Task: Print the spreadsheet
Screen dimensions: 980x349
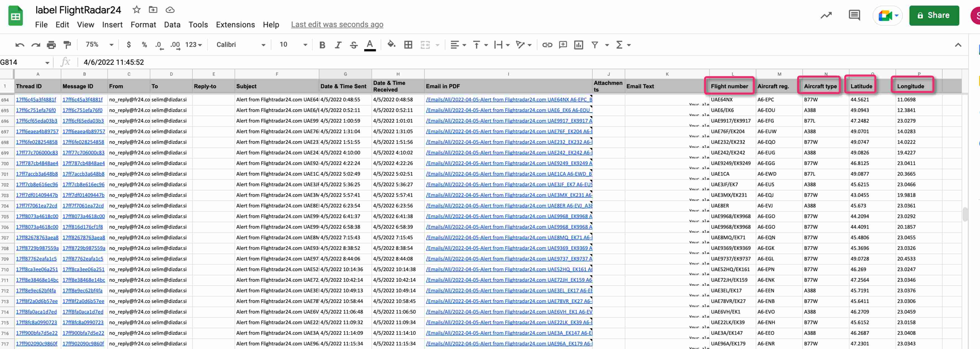Action: click(51, 45)
